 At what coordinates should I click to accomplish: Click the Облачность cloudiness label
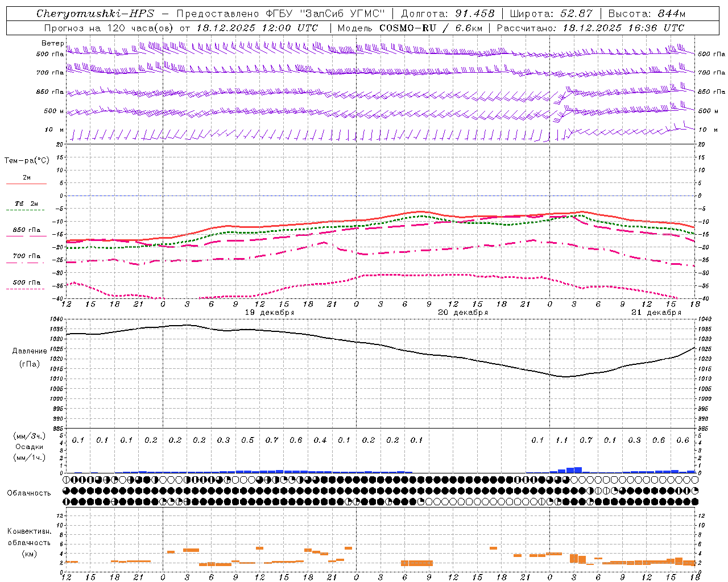pyautogui.click(x=29, y=493)
